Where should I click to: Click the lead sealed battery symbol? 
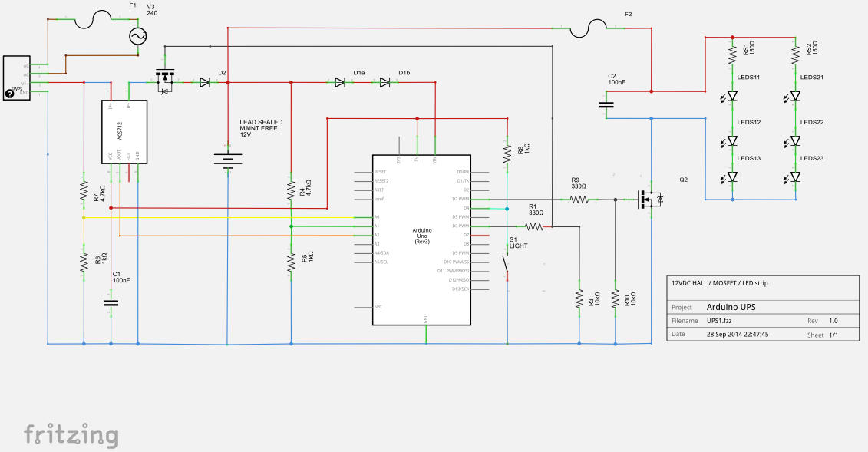coord(227,160)
